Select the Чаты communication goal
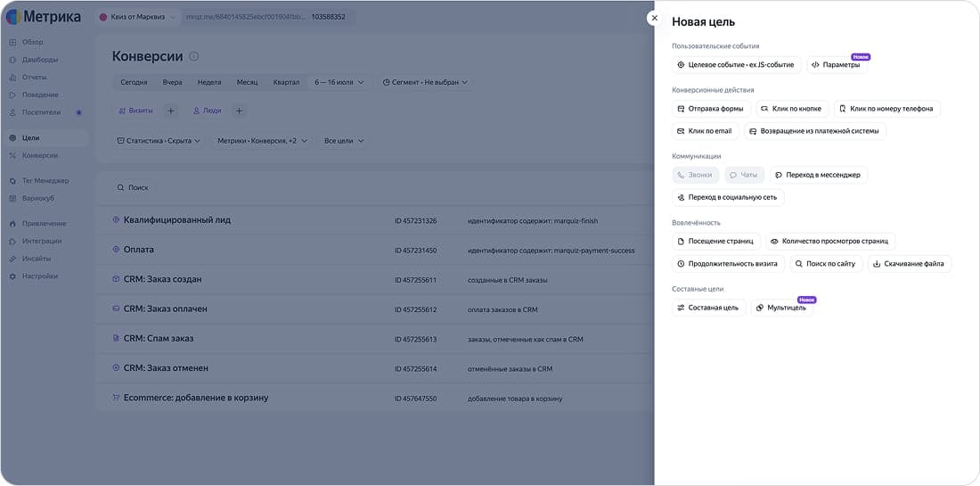The image size is (980, 486). click(745, 175)
